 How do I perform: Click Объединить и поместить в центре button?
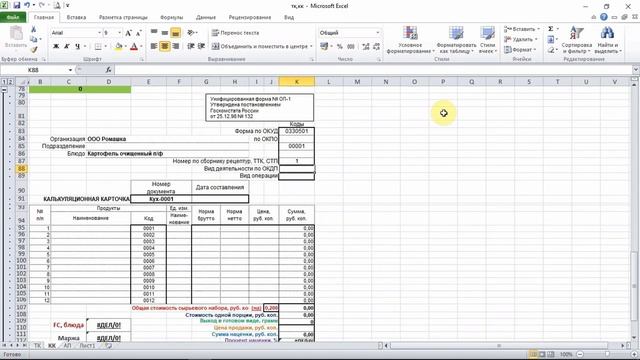260,46
